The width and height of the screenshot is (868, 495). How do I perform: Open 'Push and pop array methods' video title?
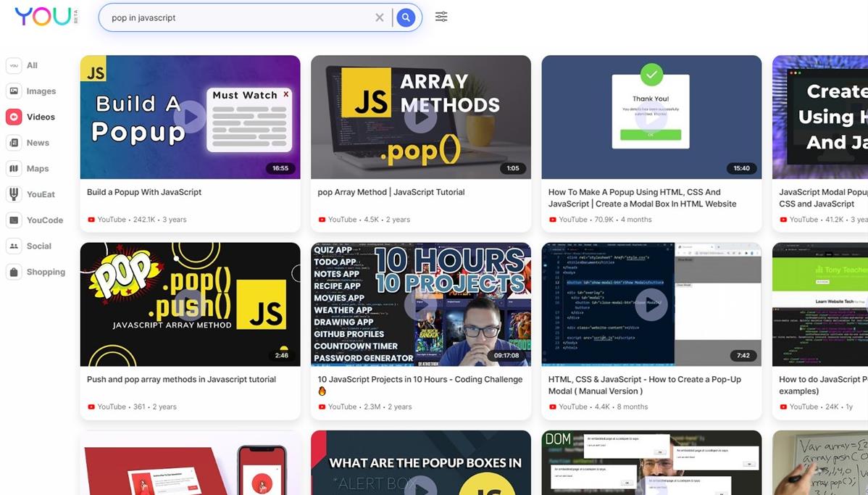(x=181, y=379)
